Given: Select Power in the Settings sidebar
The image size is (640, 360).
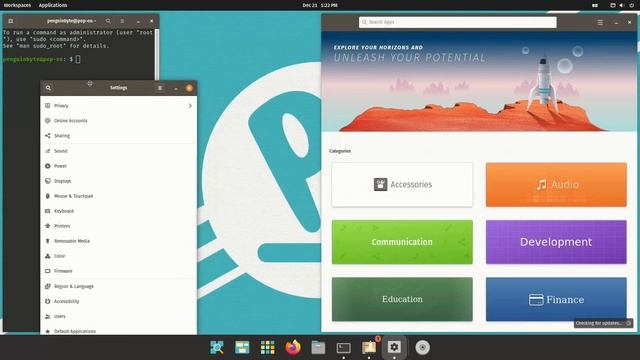Looking at the screenshot, I should tap(118, 166).
